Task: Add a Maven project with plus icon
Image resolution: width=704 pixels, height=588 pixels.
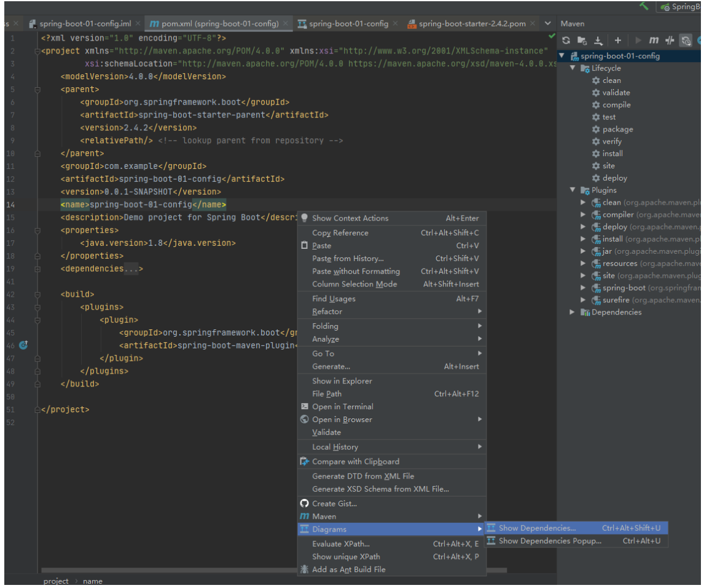Action: [x=618, y=41]
